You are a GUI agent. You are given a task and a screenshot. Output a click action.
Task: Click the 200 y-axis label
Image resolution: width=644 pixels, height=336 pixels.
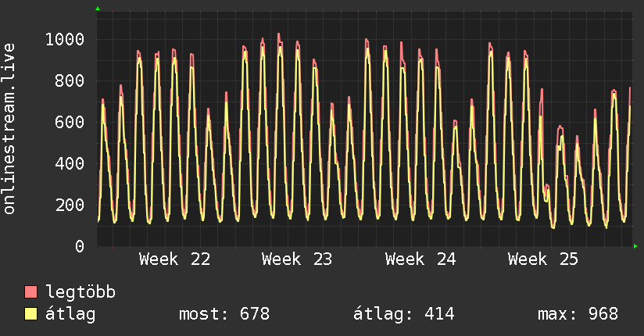tap(70, 205)
